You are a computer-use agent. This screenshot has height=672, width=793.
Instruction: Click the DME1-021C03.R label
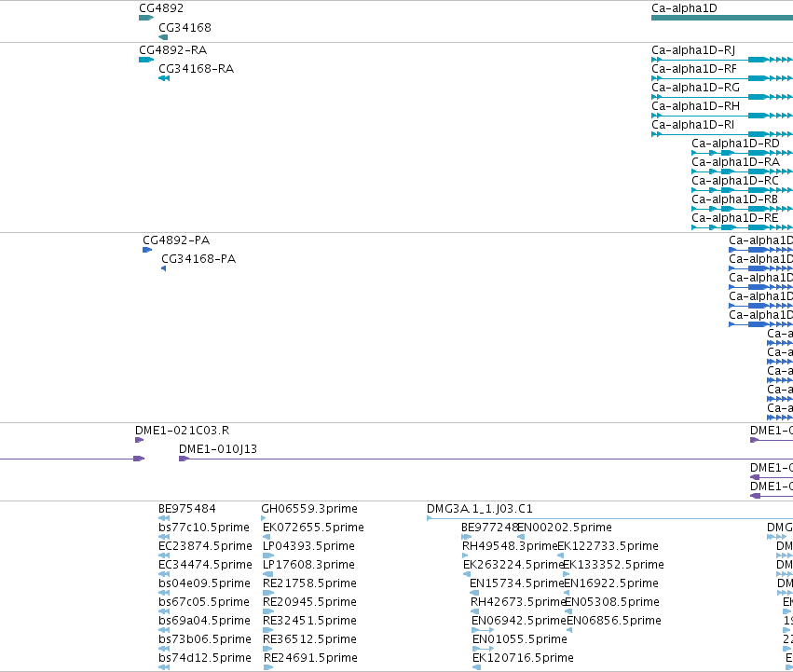point(182,431)
